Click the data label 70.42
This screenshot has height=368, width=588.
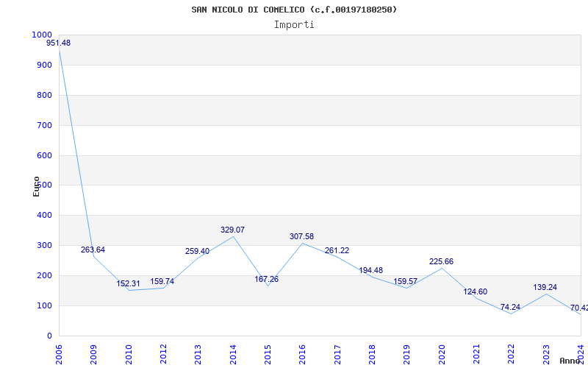coord(579,308)
